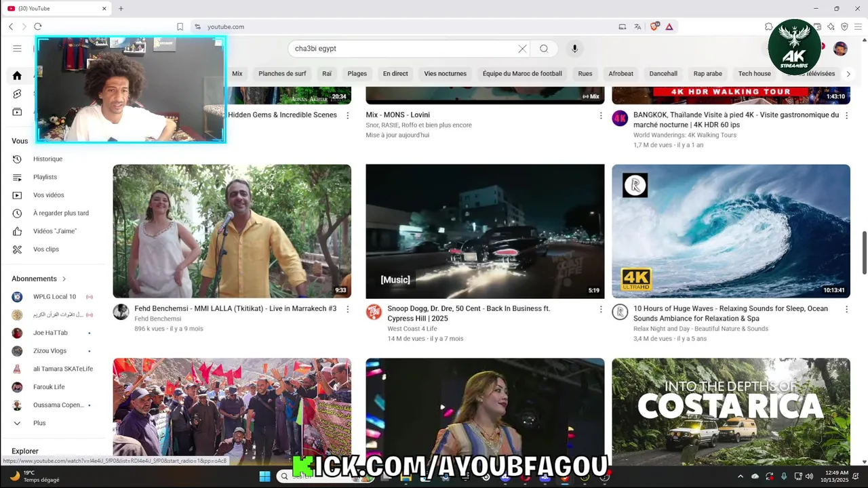Open Vidéos "J'aime" in sidebar
Screen dimensions: 868x488
(x=54, y=231)
